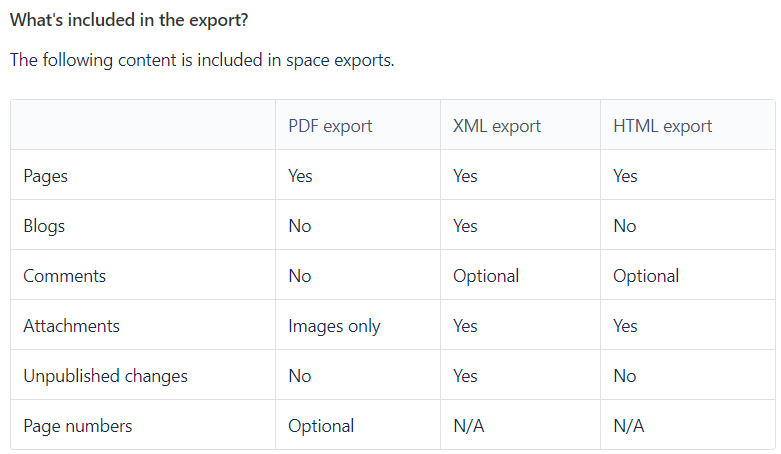Screen dimensions: 781x454
Task: Select the HTML export column header
Action: tap(662, 126)
